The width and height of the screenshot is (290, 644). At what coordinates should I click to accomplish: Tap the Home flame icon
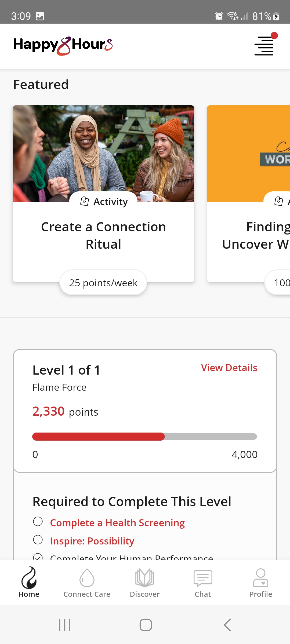pos(29,577)
